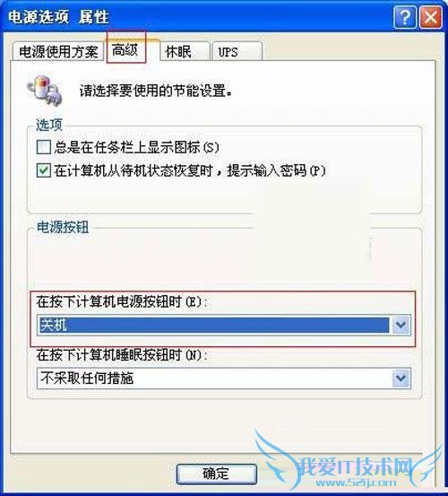This screenshot has height=496, width=448.
Task: Expand sleep button action dropdown arrow
Action: click(x=401, y=378)
